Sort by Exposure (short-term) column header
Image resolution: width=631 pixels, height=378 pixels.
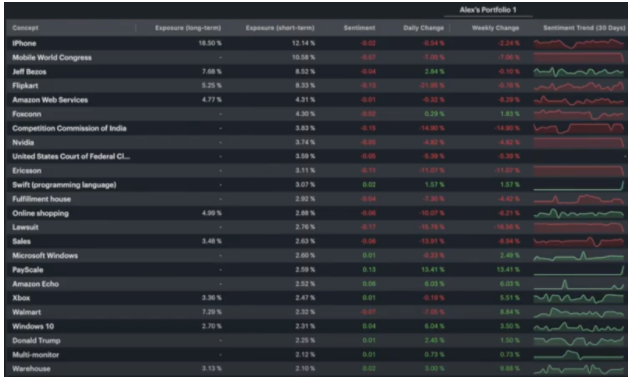[x=280, y=28]
